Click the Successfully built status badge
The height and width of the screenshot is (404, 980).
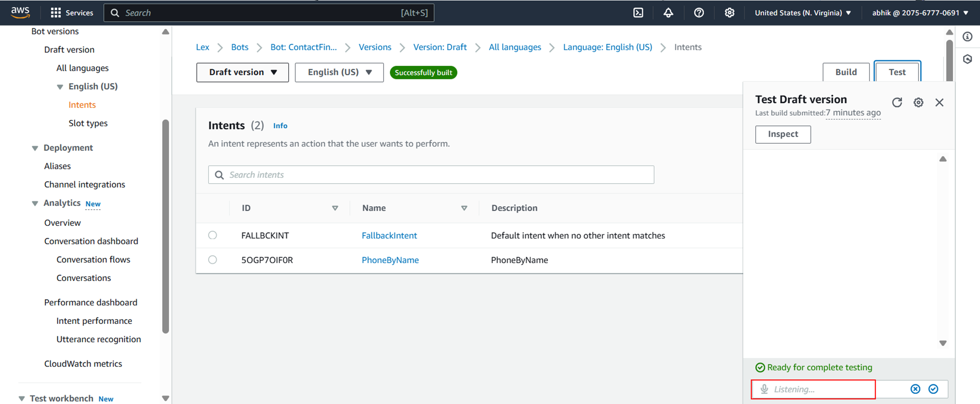[x=423, y=72]
